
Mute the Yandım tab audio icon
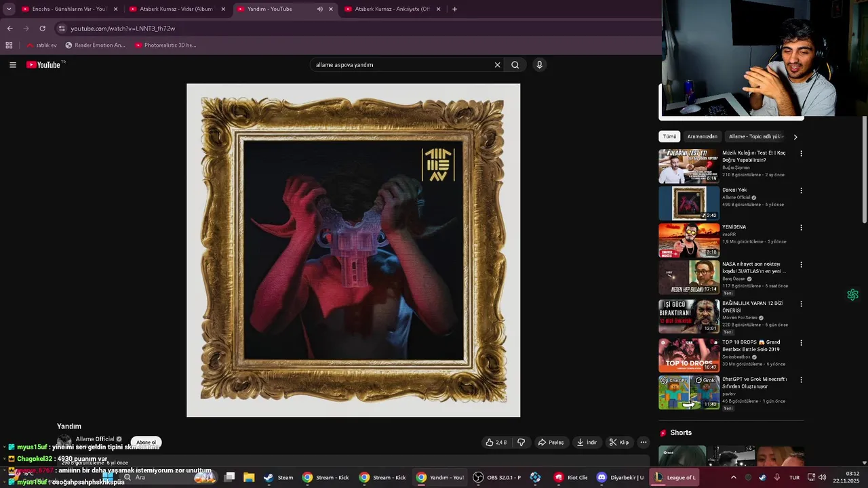(319, 9)
